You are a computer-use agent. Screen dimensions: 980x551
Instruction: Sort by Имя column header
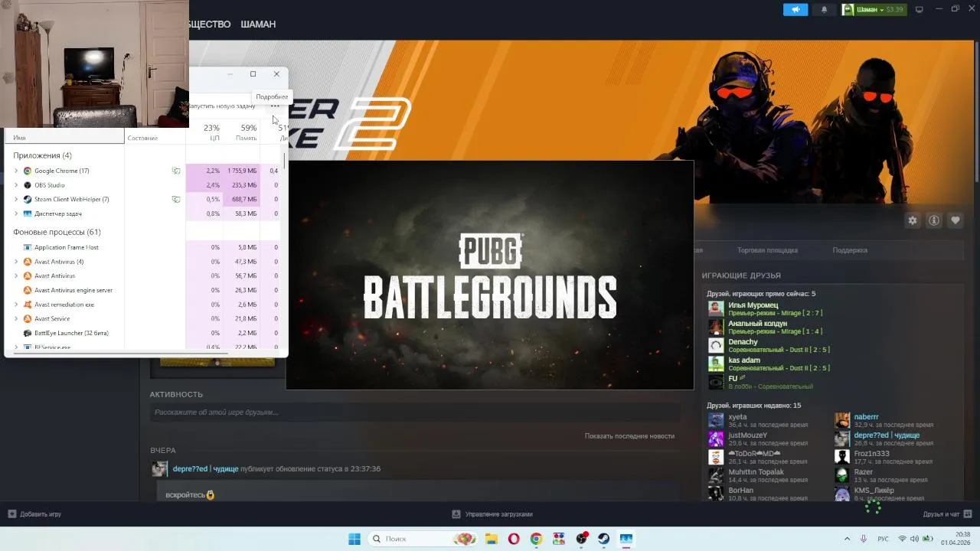[x=65, y=137]
